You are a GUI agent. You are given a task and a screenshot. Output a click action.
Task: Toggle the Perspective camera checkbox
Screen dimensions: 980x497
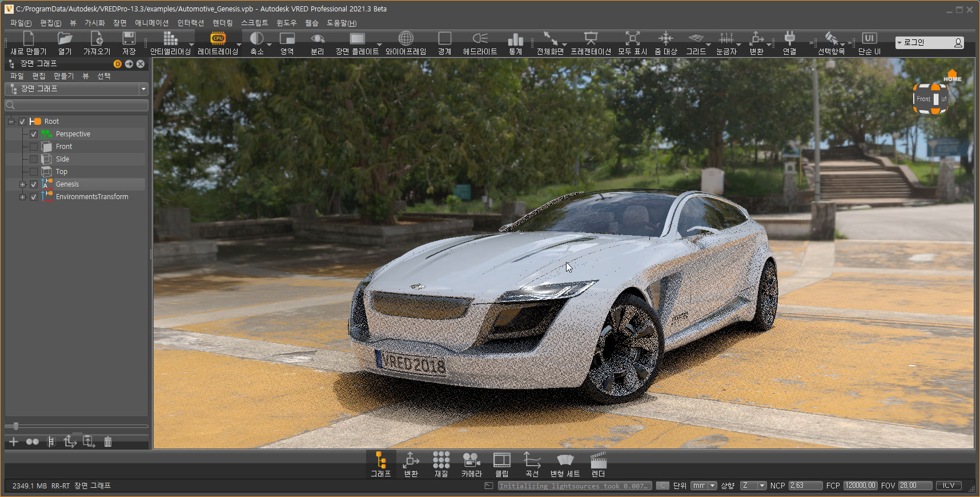(34, 134)
